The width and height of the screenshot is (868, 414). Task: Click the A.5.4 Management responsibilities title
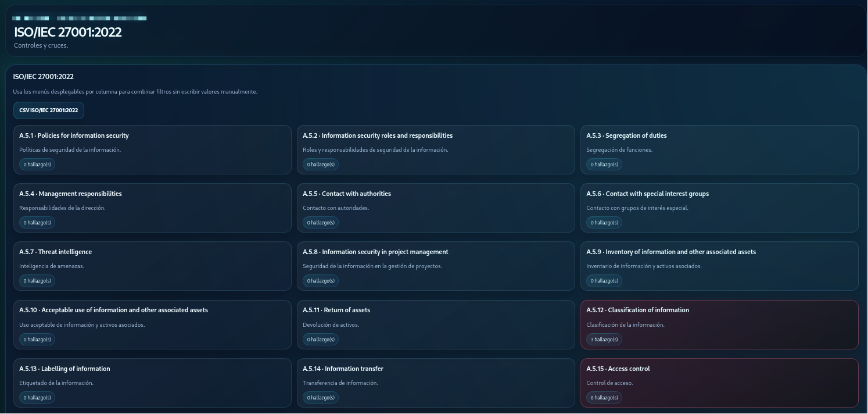(x=70, y=194)
